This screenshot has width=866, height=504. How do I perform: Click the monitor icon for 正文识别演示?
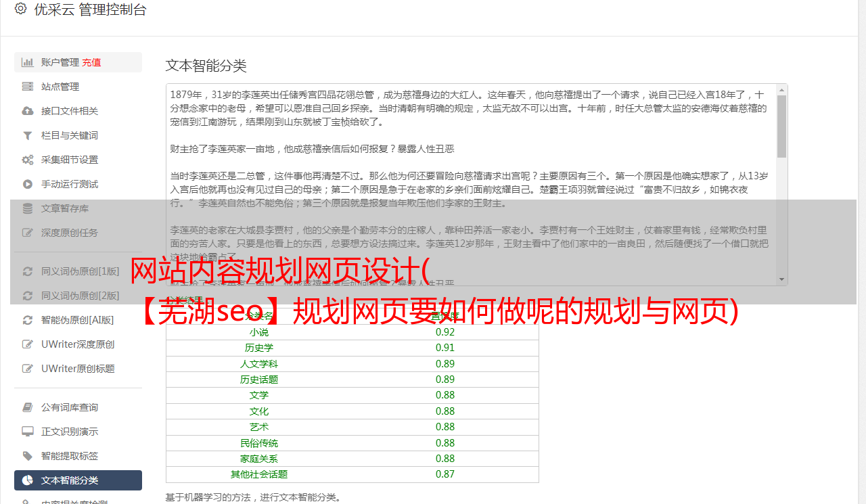pos(28,432)
